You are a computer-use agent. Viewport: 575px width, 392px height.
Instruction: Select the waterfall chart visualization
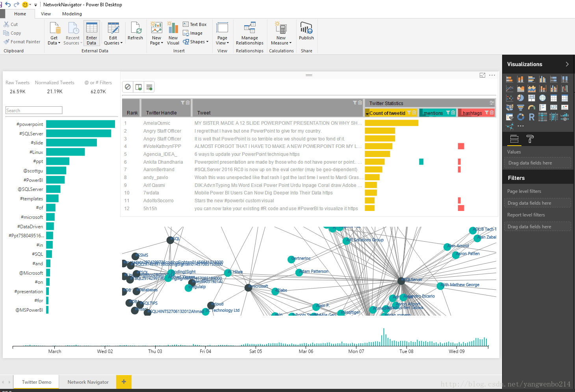point(565,89)
